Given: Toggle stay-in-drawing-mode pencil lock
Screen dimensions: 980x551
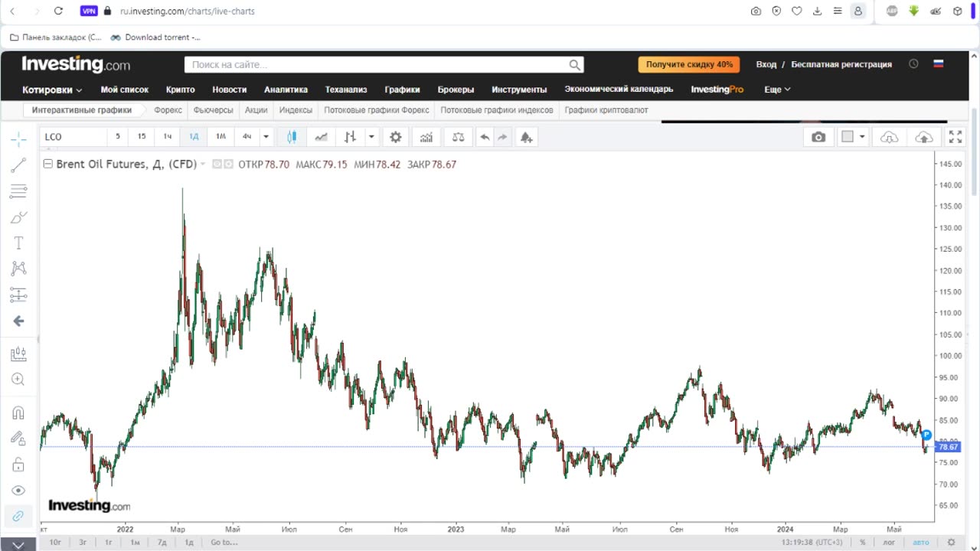Looking at the screenshot, I should coord(18,439).
